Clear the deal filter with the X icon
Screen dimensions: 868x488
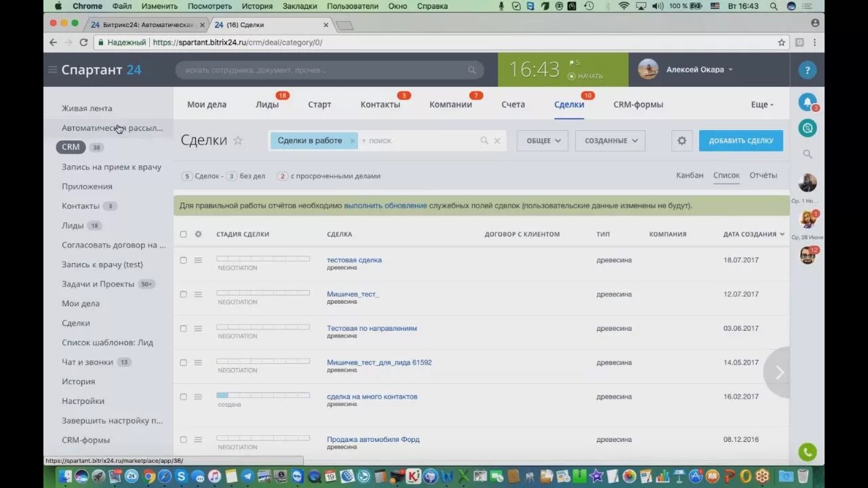tap(497, 141)
